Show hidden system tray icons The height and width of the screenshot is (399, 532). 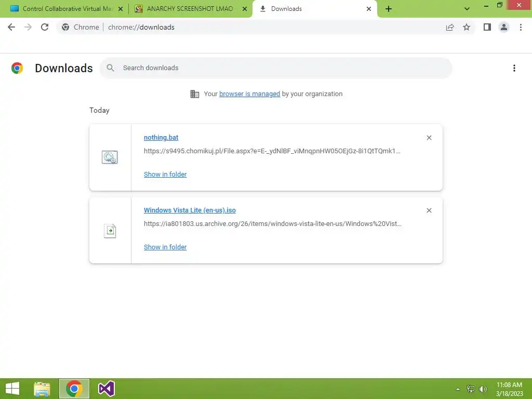(x=458, y=389)
